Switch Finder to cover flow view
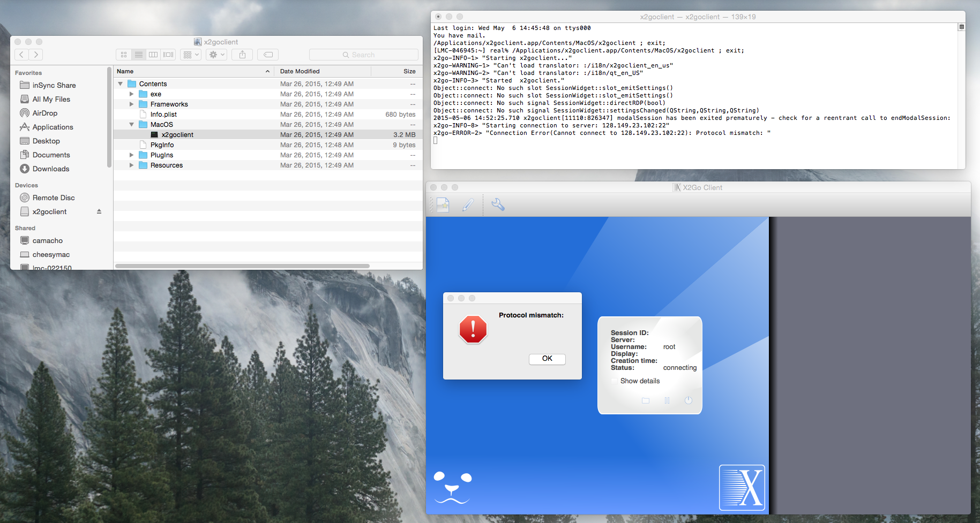This screenshot has width=980, height=523. (168, 55)
